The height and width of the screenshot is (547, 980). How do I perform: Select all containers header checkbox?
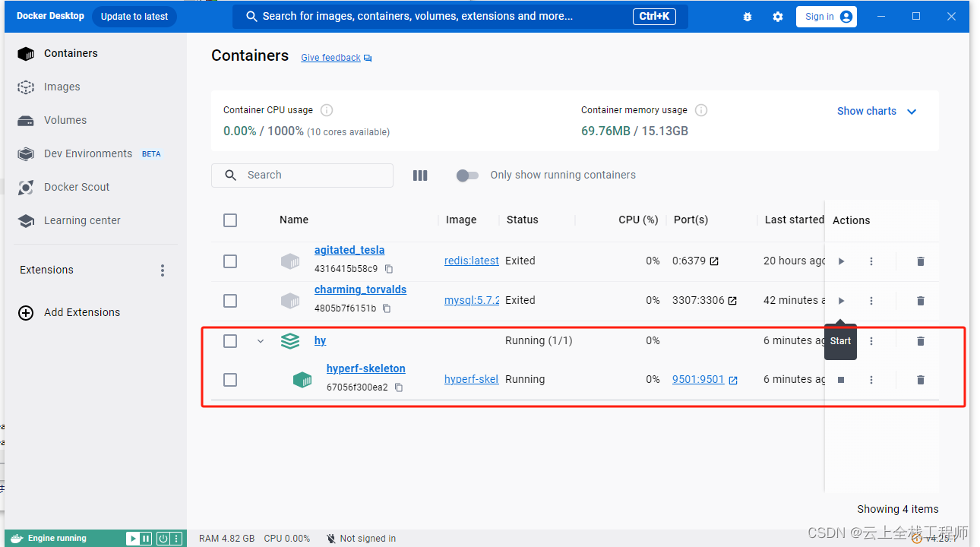click(x=230, y=220)
